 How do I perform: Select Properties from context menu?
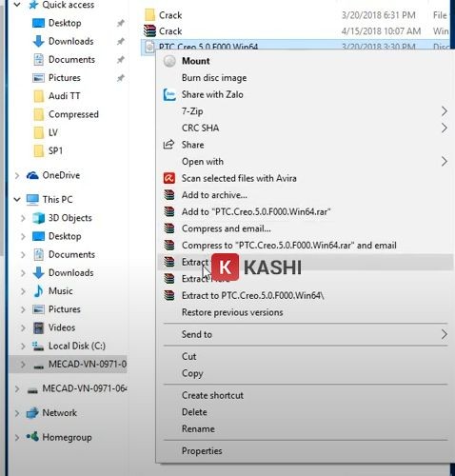(202, 450)
